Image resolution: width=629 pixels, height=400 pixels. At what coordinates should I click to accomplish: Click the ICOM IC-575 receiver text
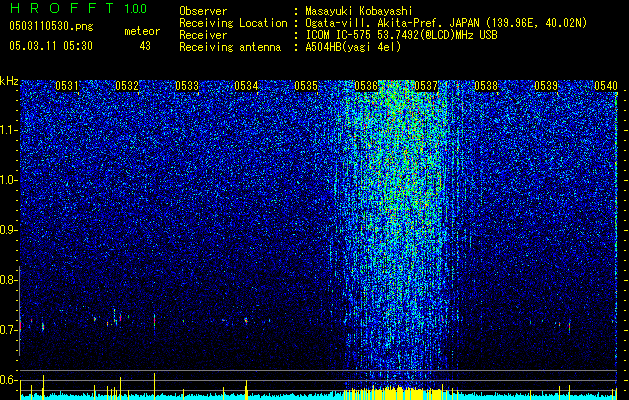click(401, 35)
